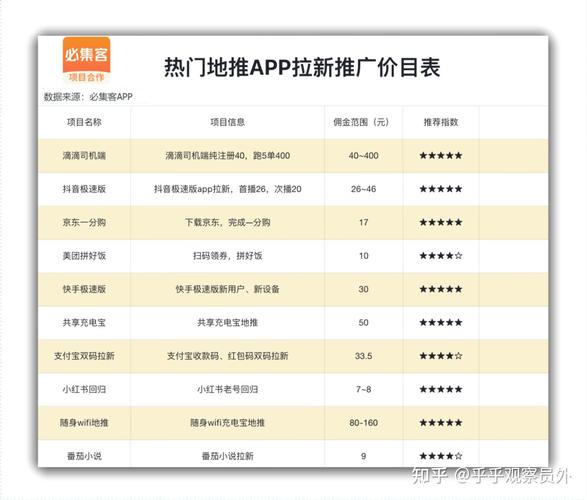
Task: Select the 抖音极速版 project name cell
Action: tap(84, 189)
